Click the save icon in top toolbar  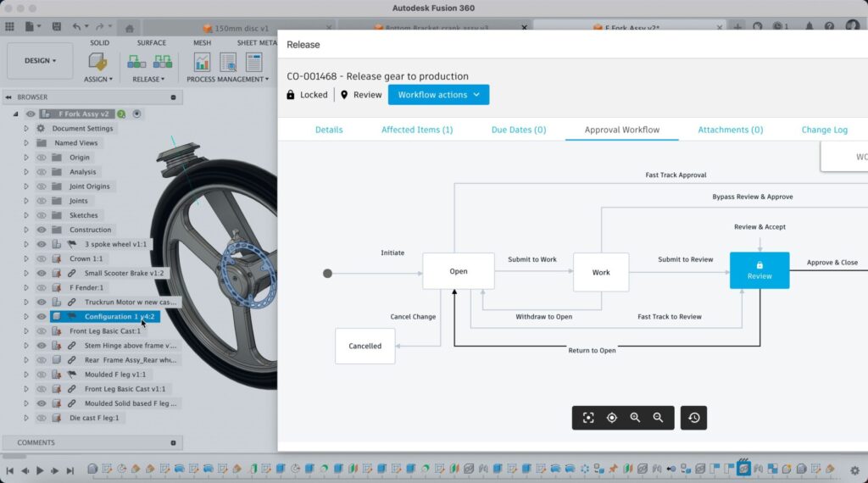tap(56, 27)
